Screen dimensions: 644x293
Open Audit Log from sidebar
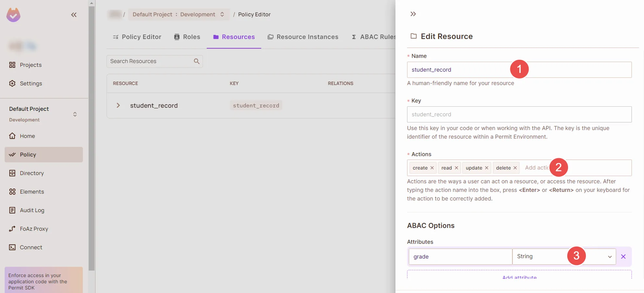[32, 210]
